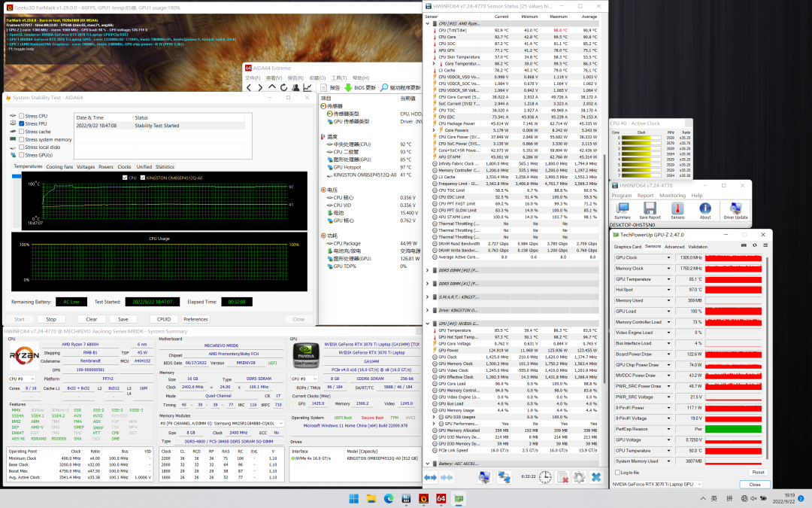Screen dimensions: 812x508
Task: Open the Graphics Card tab in GPU-Z
Action: click(628, 246)
